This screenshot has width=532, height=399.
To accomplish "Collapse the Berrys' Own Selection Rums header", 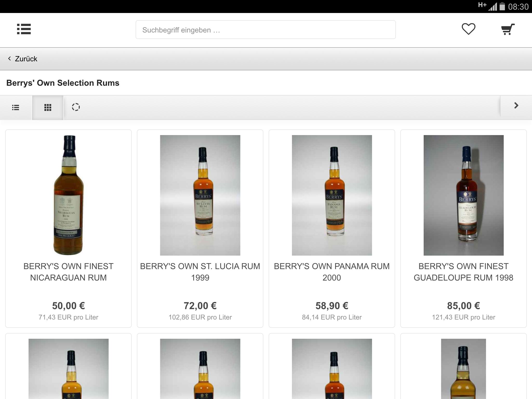I will (63, 83).
